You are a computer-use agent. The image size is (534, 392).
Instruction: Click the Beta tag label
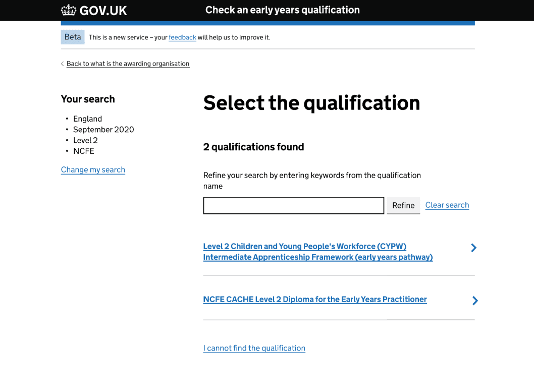pos(73,37)
